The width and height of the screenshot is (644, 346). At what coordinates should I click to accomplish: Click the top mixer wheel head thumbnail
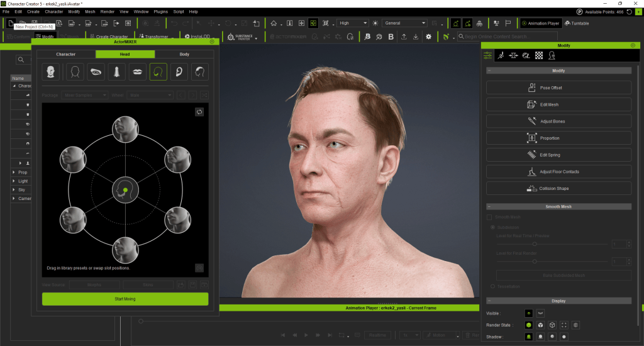tap(125, 130)
